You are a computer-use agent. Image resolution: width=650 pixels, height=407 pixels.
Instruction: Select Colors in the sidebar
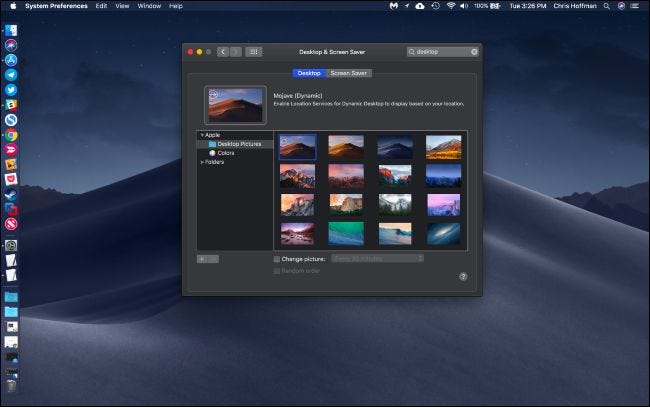coord(226,153)
